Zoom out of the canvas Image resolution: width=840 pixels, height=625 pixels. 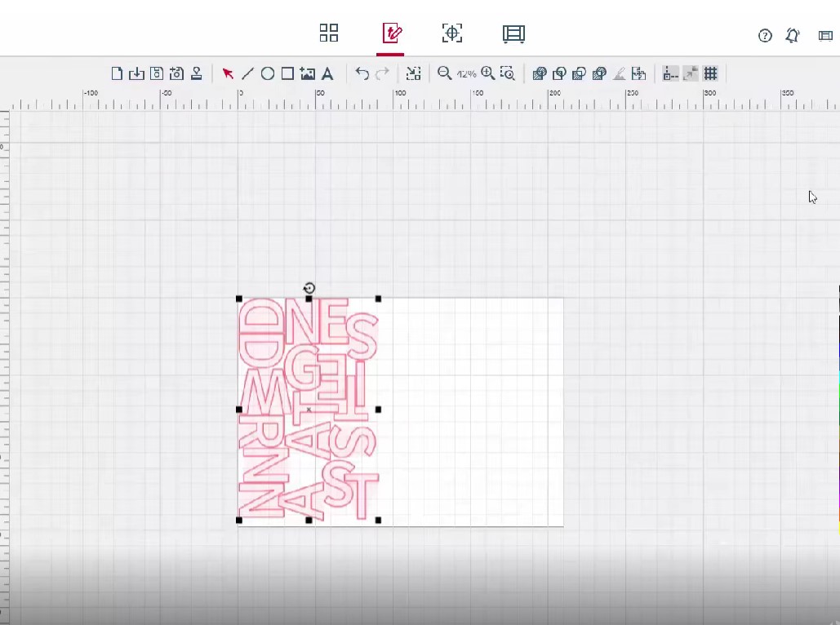(x=444, y=73)
